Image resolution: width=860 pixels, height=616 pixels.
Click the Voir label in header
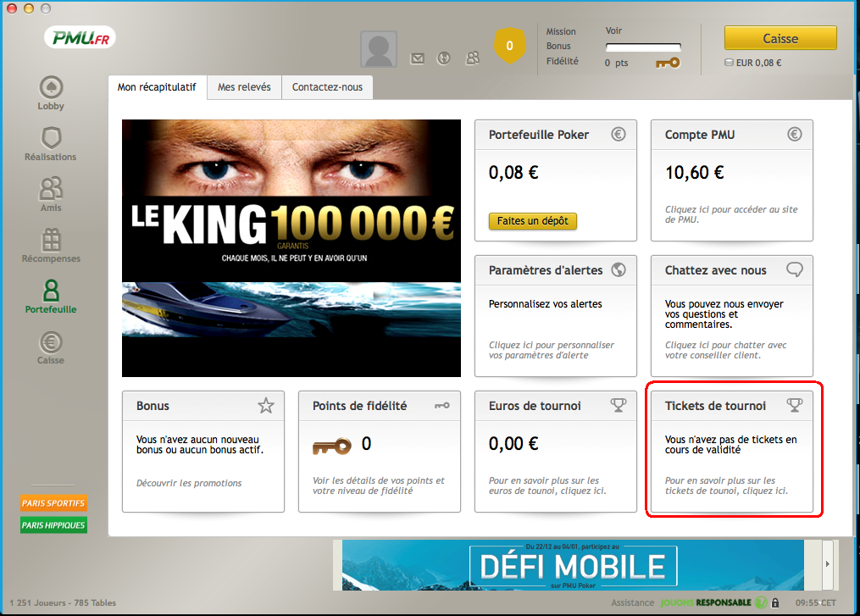613,31
